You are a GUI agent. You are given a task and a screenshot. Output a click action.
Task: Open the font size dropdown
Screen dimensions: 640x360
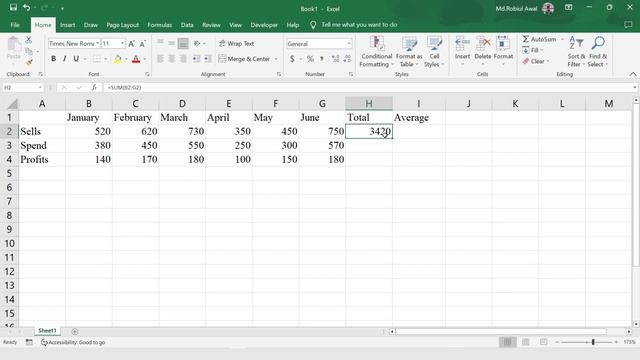coord(122,43)
